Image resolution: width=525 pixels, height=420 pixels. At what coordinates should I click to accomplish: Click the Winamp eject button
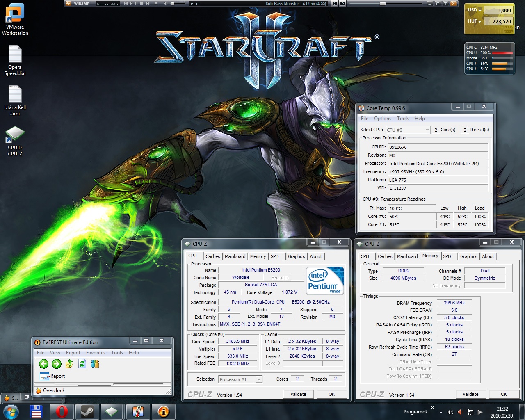click(156, 3)
